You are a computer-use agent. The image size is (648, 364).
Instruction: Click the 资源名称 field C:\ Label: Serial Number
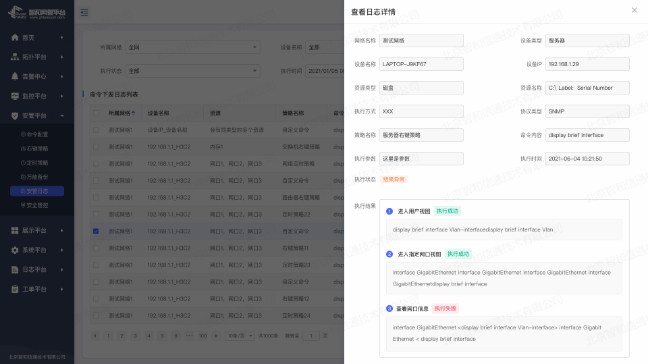[587, 88]
